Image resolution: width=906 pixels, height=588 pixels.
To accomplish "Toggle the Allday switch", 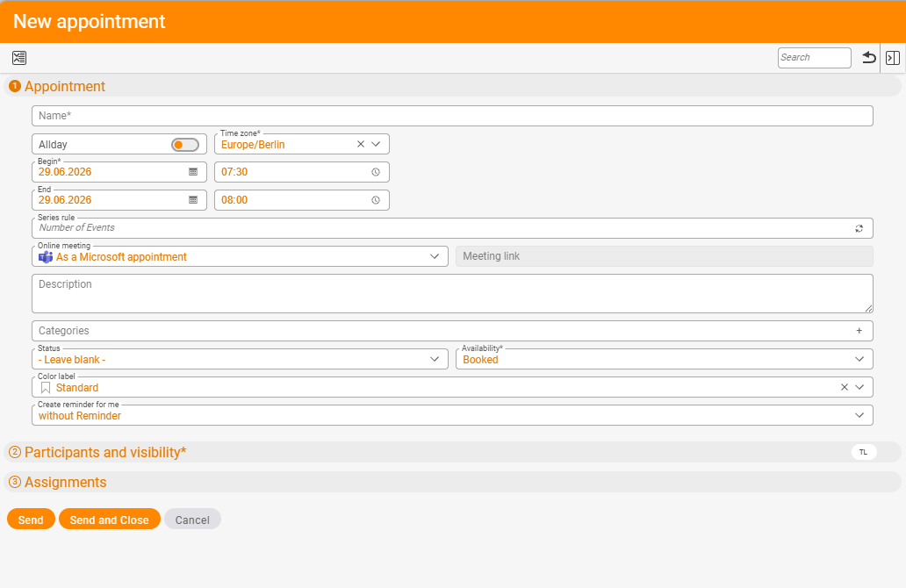I will point(185,145).
